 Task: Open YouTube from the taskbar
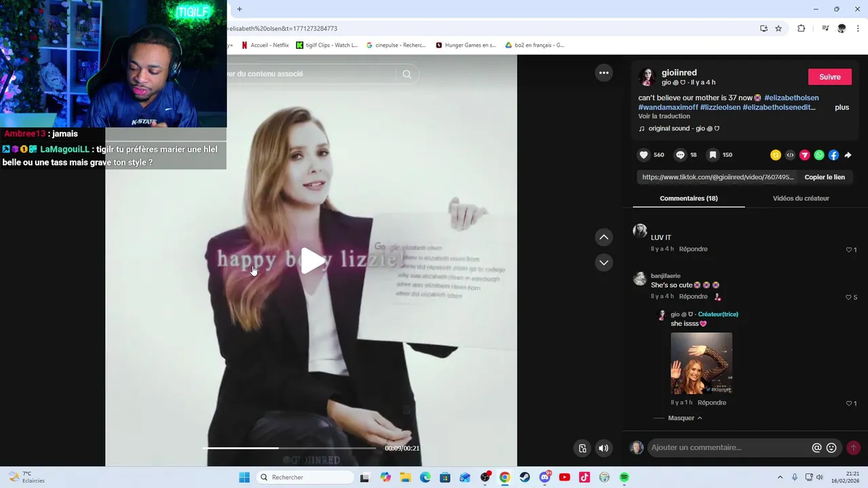click(564, 477)
